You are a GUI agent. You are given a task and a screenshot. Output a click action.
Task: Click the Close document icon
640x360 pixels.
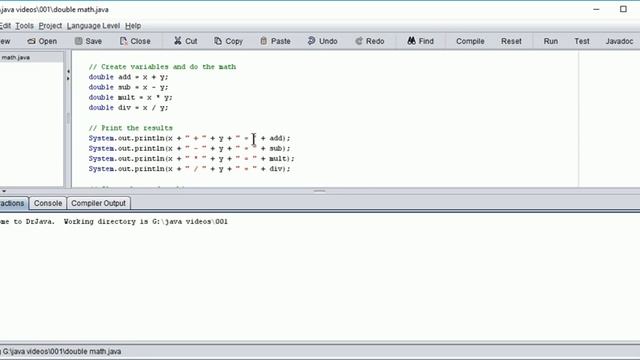point(123,41)
